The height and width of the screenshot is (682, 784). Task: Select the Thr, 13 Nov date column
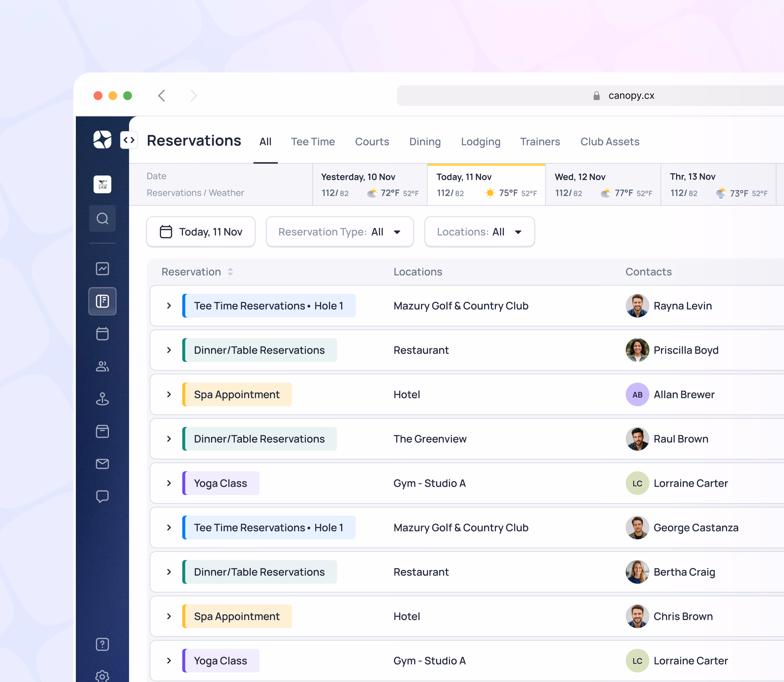coord(718,185)
